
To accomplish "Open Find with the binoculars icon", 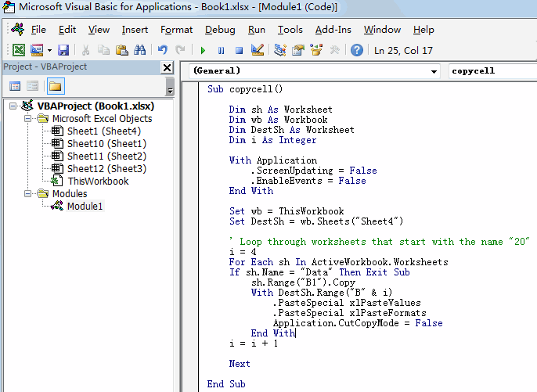I will 139,50.
